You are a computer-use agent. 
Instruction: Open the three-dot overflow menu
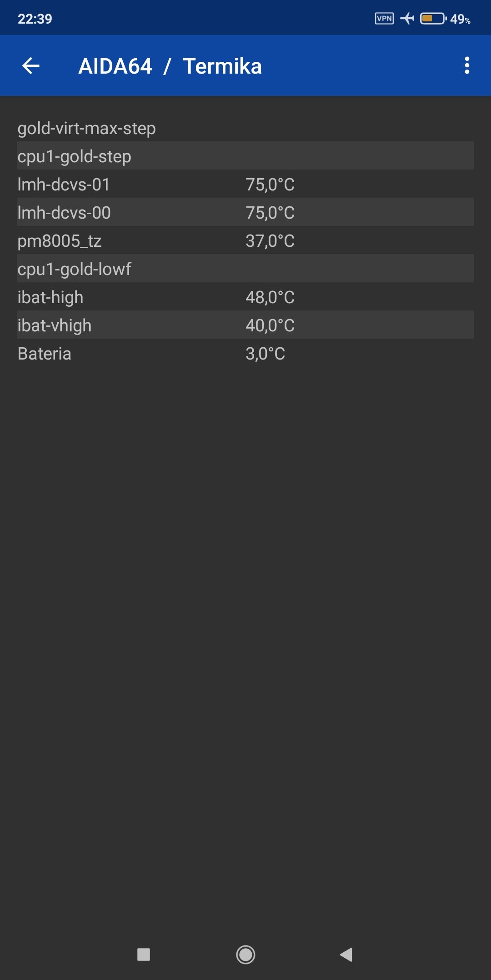[x=466, y=66]
